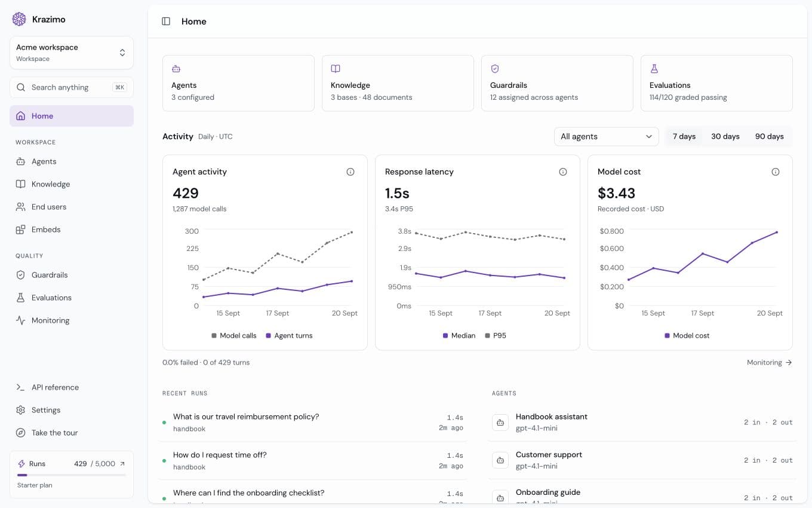
Task: Open the All agents dropdown
Action: [x=607, y=136]
